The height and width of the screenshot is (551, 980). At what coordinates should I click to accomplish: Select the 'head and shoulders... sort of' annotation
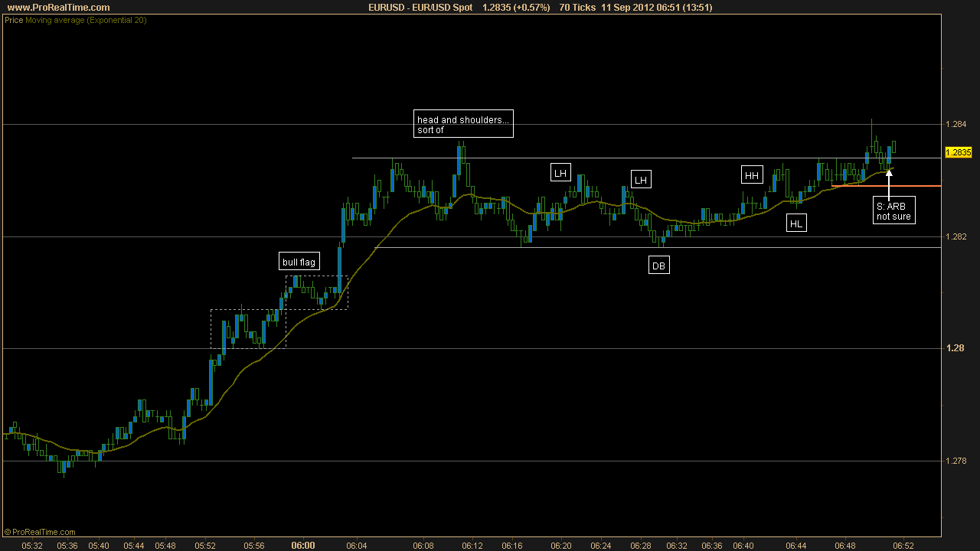coord(463,124)
